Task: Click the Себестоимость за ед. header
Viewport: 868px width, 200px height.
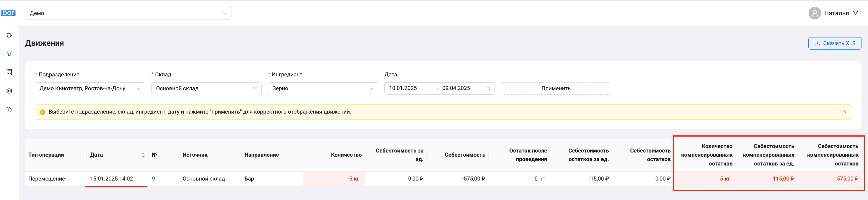Action: 399,155
